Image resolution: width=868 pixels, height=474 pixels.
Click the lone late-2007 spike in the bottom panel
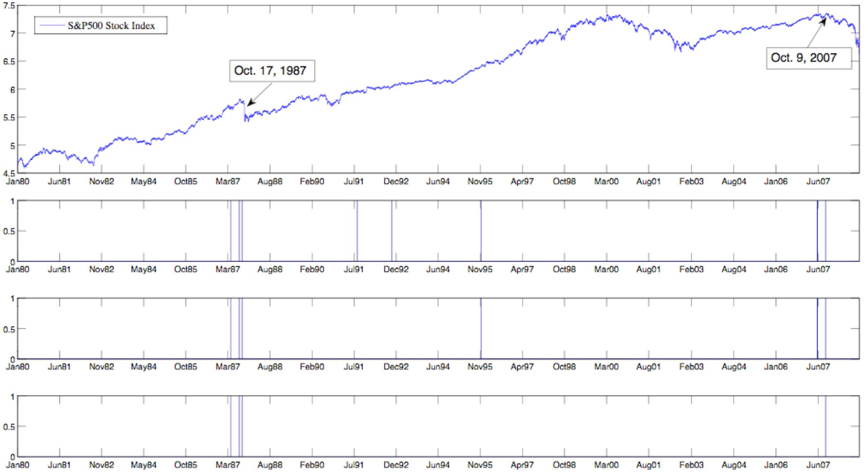point(825,426)
